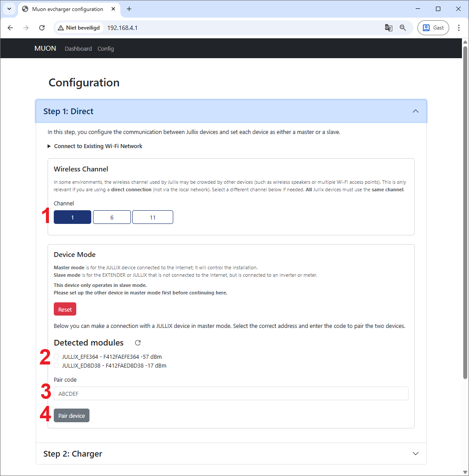Screen dimensions: 469x476
Task: Expand Connect to Existing Wi-Fi Network
Action: [x=98, y=146]
